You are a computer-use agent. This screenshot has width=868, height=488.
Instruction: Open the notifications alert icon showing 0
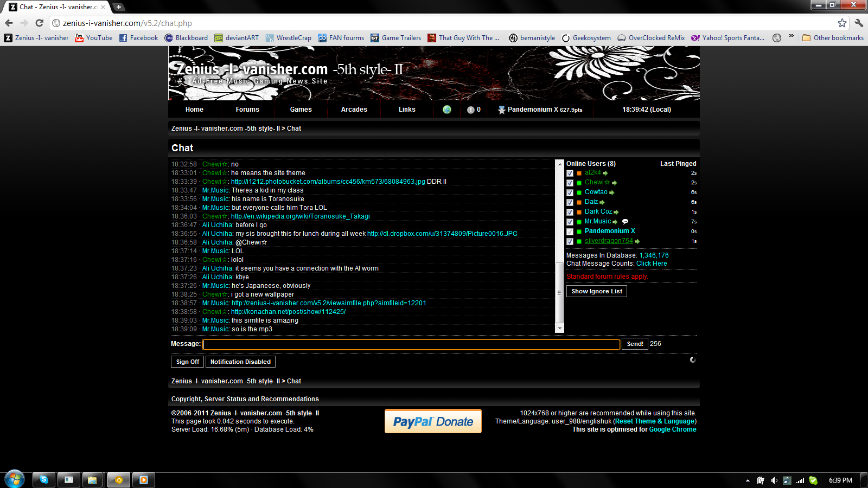pos(474,110)
